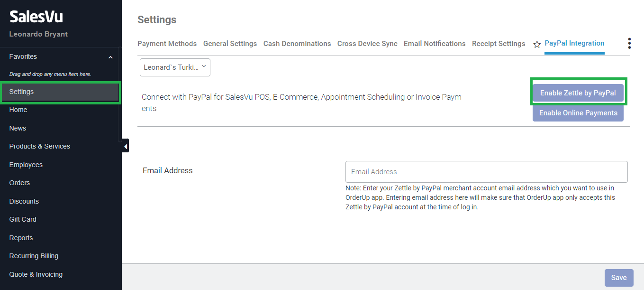
Task: Open the three-dot more options menu
Action: pyautogui.click(x=629, y=44)
